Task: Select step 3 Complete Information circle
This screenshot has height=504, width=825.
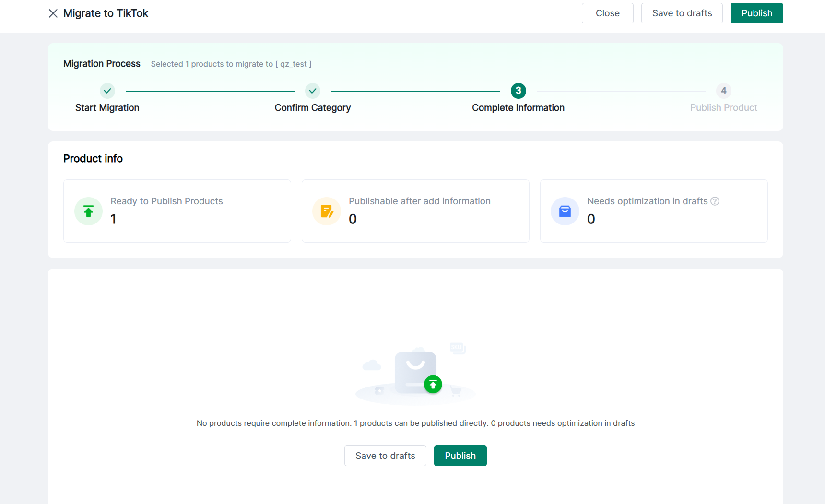Action: 518,91
